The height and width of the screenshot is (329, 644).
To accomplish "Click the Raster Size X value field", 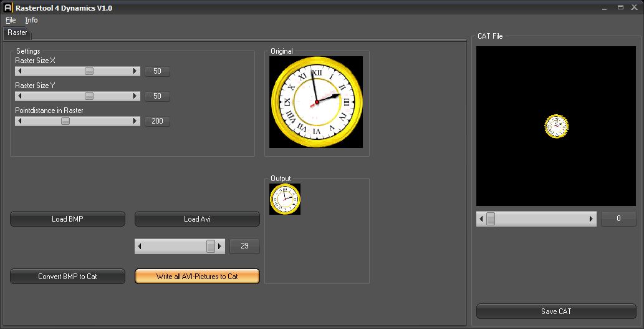I will 157,71.
